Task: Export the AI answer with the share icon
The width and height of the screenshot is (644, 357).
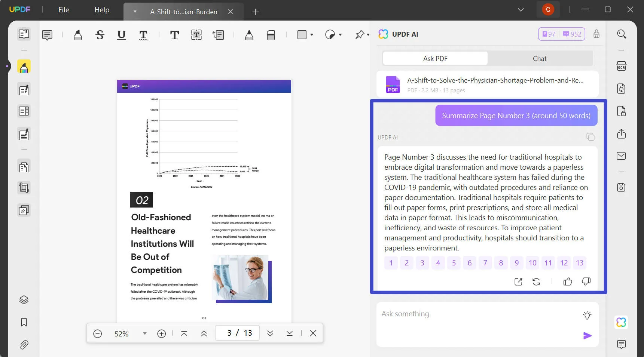Action: 518,281
